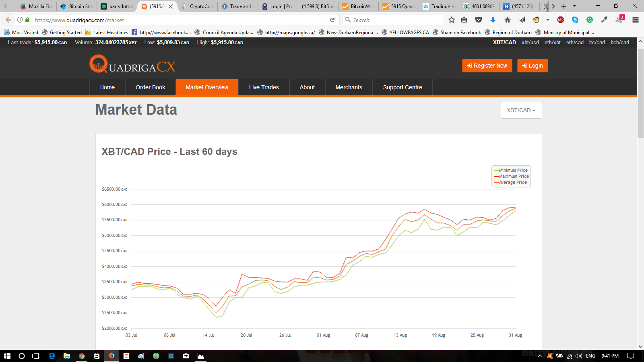Click the Login button
Image resolution: width=644 pixels, height=362 pixels.
coord(533,66)
